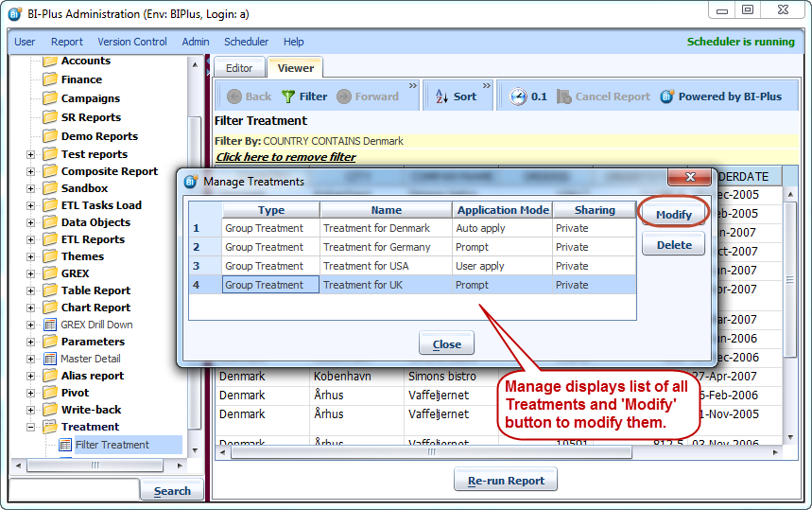Click the Cancel Report icon
Viewport: 812px width, 510px height.
(x=564, y=97)
